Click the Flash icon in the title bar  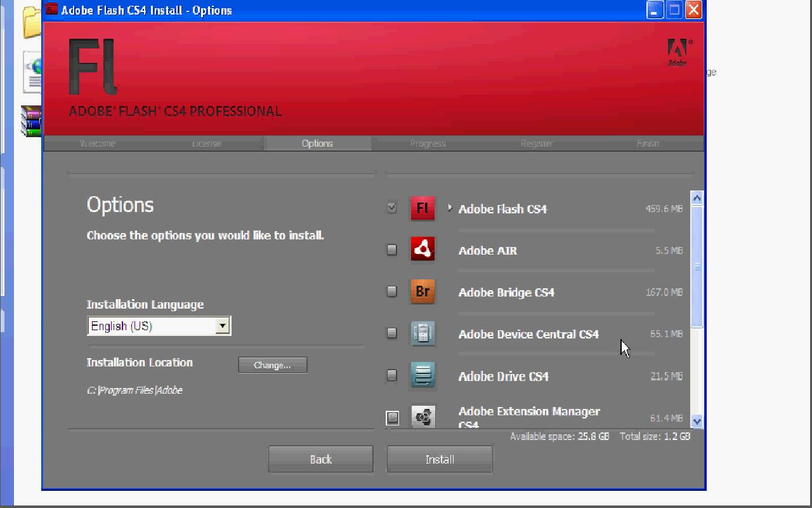51,9
